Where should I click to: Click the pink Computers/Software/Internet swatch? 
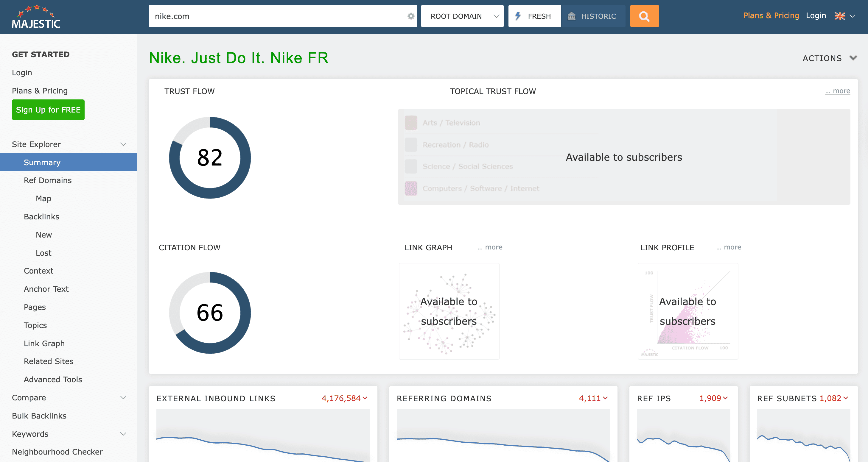[x=411, y=188]
